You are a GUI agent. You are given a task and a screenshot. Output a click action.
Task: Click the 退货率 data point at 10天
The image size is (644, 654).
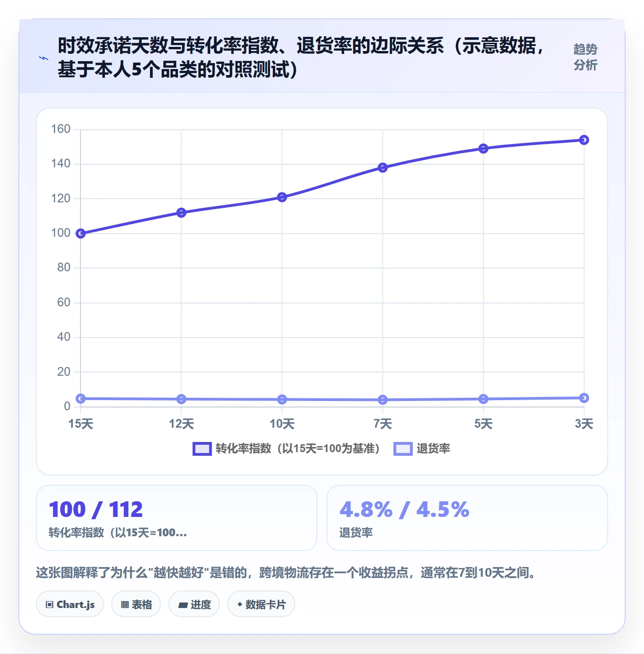[x=282, y=400]
